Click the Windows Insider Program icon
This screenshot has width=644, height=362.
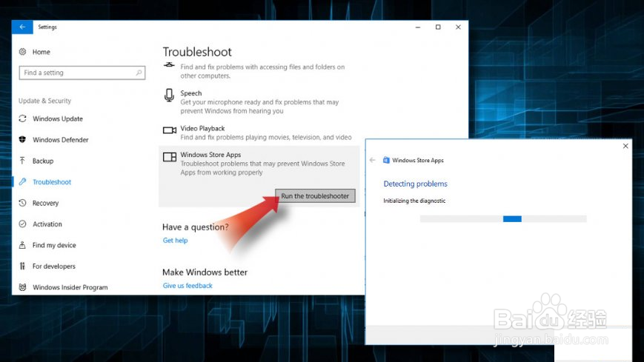pyautogui.click(x=22, y=287)
